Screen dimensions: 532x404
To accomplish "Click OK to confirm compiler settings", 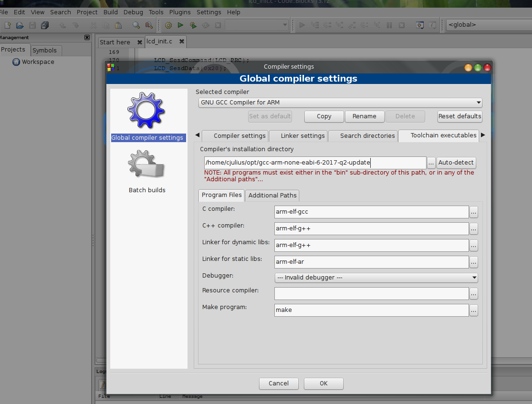I will 323,383.
